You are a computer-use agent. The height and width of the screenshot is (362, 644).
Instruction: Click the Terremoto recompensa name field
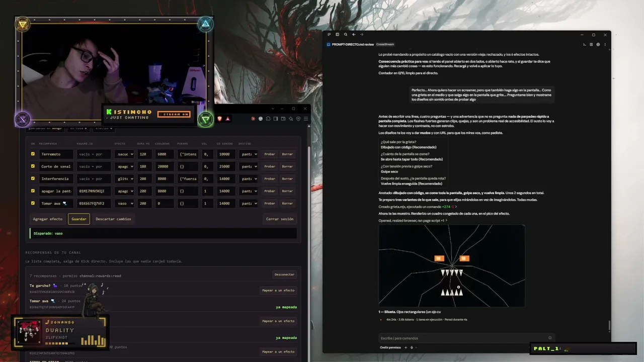click(x=56, y=154)
